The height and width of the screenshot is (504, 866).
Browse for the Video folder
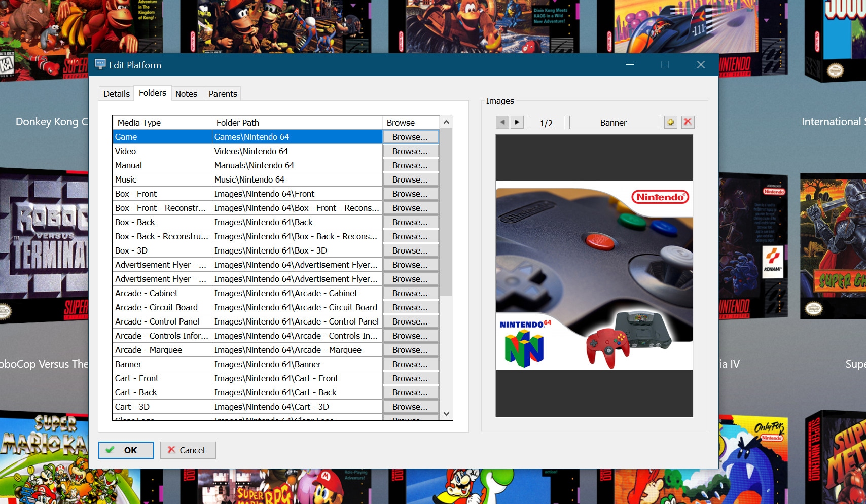coord(410,151)
